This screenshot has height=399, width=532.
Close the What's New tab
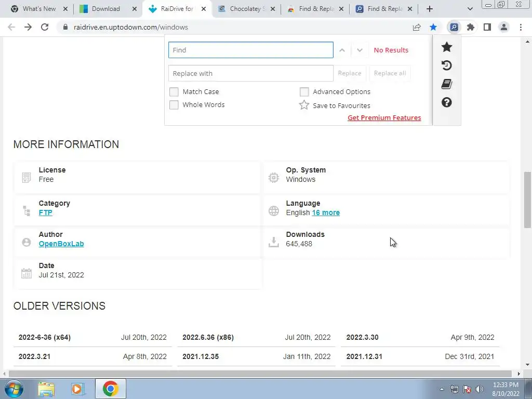coord(65,9)
